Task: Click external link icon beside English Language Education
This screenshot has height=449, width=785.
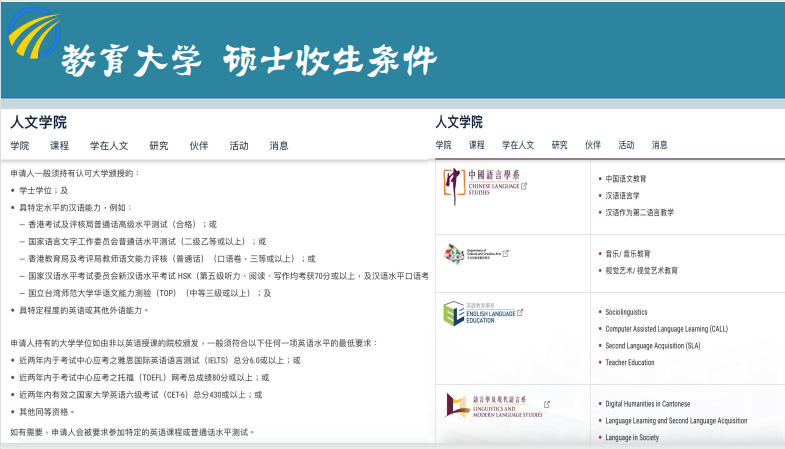Action: coord(520,312)
